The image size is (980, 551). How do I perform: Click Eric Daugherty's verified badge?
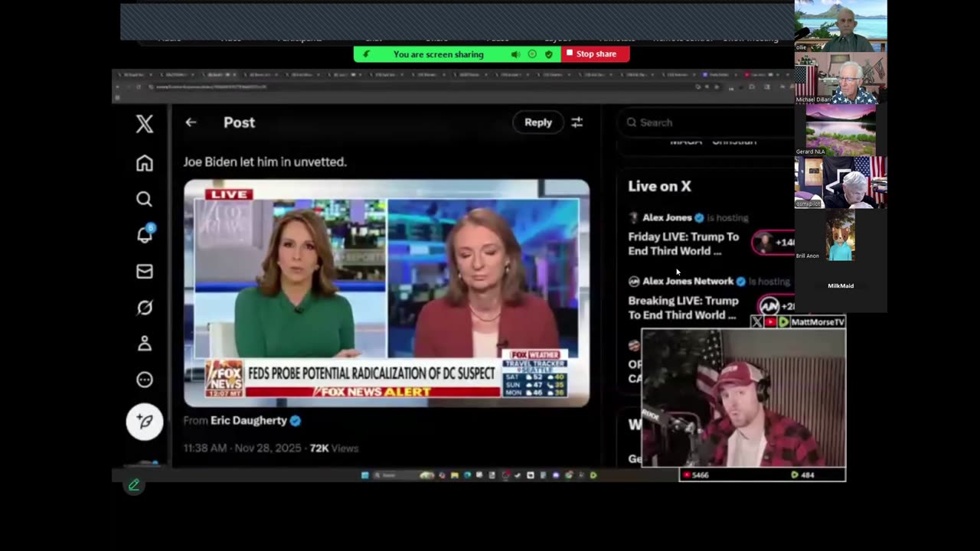(296, 420)
